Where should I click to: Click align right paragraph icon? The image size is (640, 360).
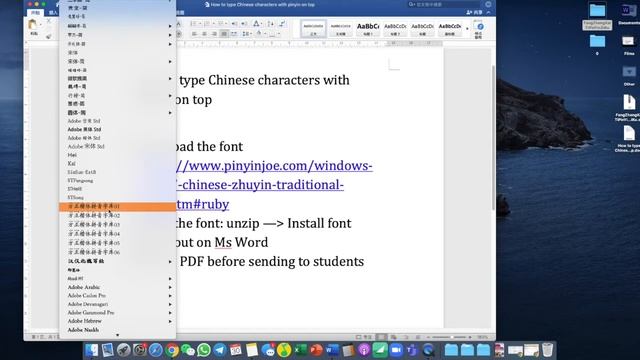pyautogui.click(x=214, y=34)
